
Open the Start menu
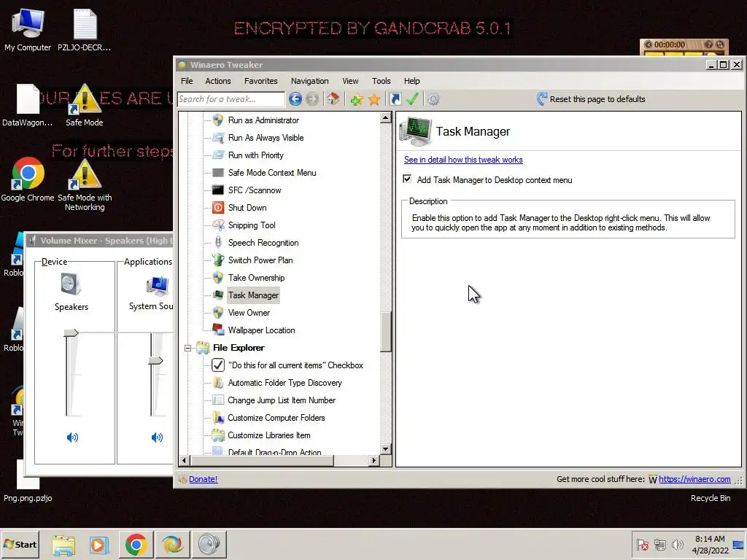pyautogui.click(x=20, y=544)
